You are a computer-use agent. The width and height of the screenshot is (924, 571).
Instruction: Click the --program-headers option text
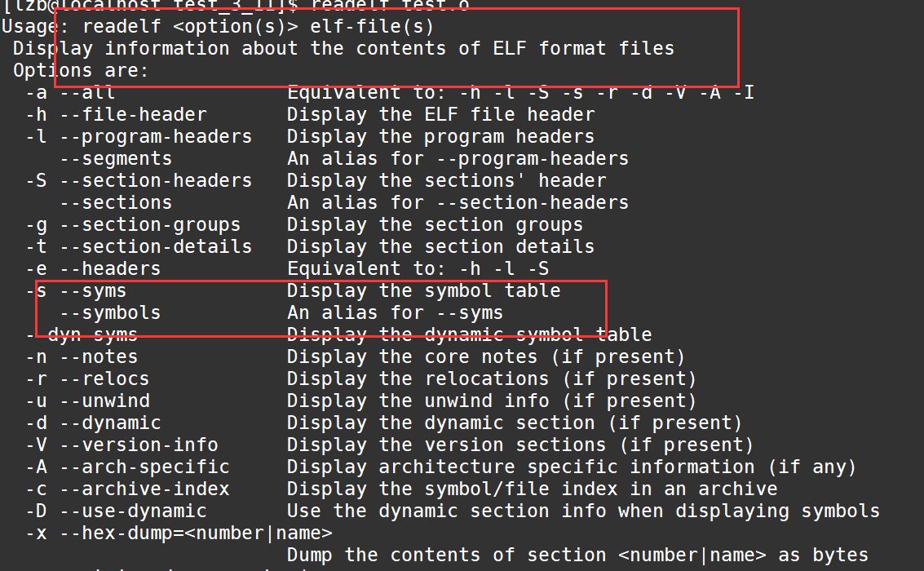click(x=155, y=136)
